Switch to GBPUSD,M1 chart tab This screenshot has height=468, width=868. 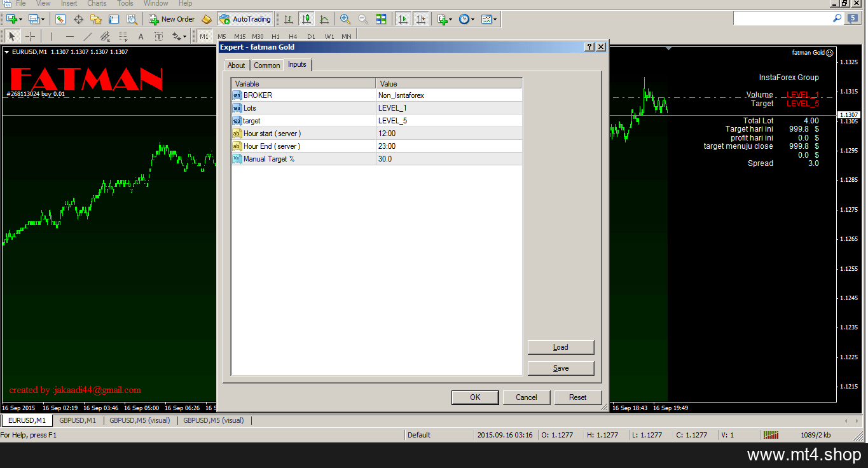coord(78,420)
